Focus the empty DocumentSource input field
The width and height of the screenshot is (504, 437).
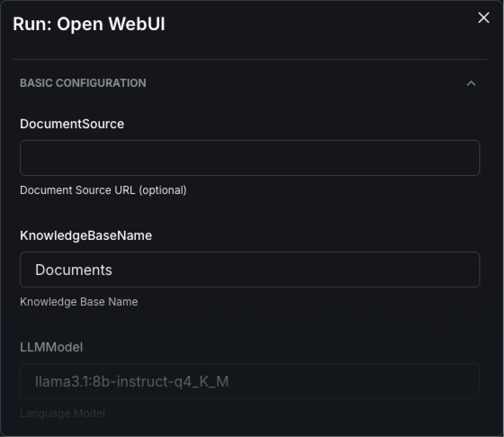(x=250, y=158)
